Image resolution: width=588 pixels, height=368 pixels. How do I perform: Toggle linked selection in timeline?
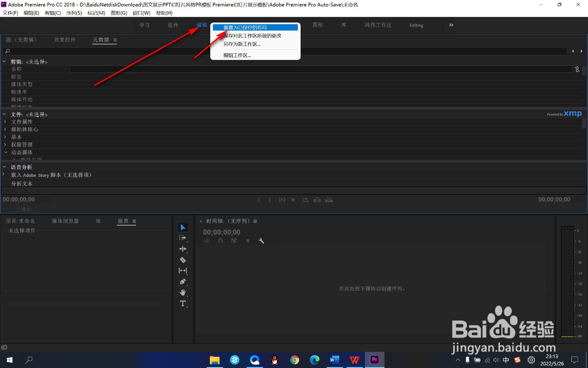pyautogui.click(x=234, y=241)
